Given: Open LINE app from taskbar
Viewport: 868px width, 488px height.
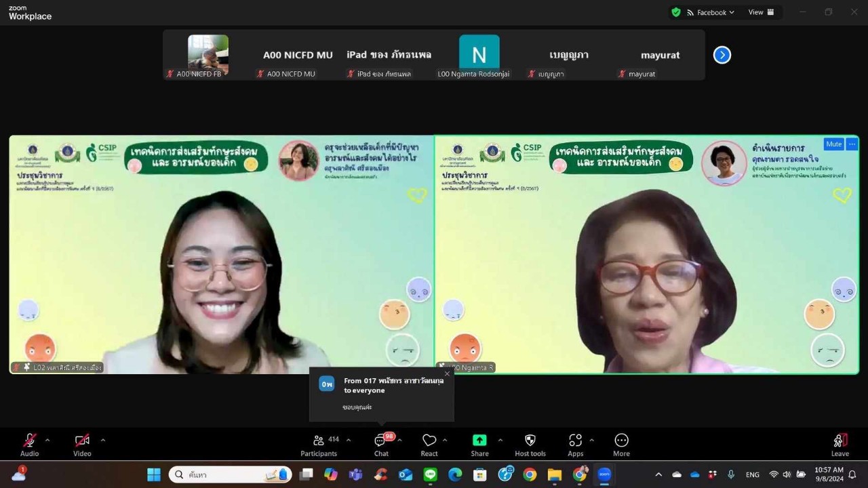Looking at the screenshot, I should coord(430,474).
